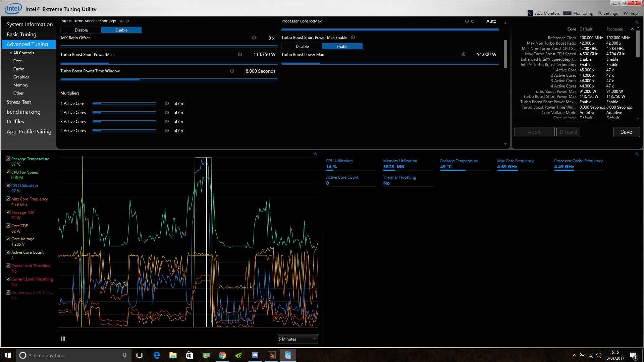Open Help question mark icon
Viewport: 644px width, 362px height.
click(x=626, y=13)
